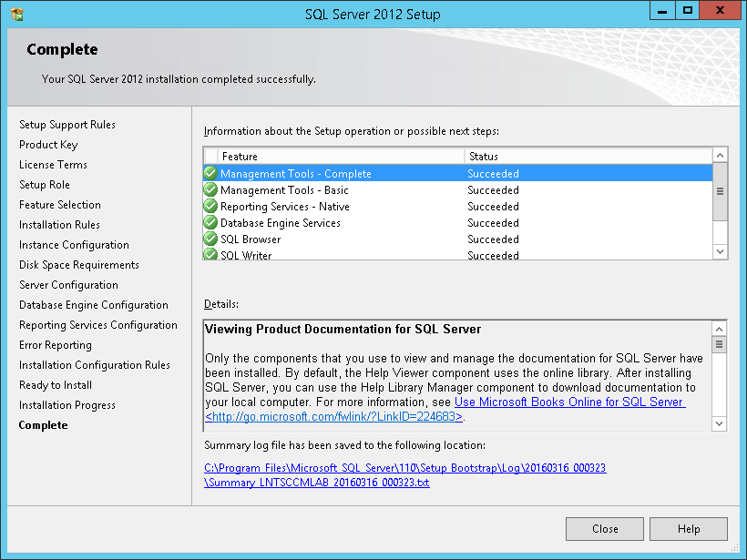Click the SQL Server Setup title bar icon
This screenshot has width=747, height=560.
(x=16, y=15)
